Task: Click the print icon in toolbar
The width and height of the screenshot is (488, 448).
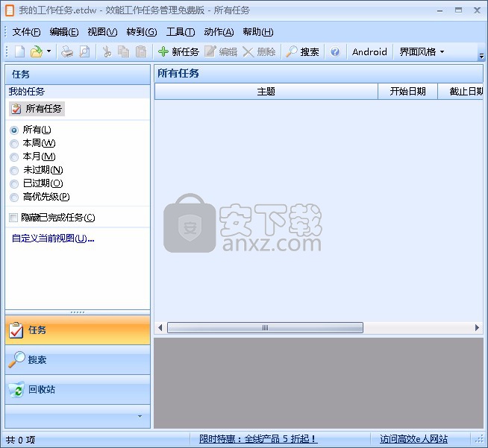Action: click(x=67, y=51)
